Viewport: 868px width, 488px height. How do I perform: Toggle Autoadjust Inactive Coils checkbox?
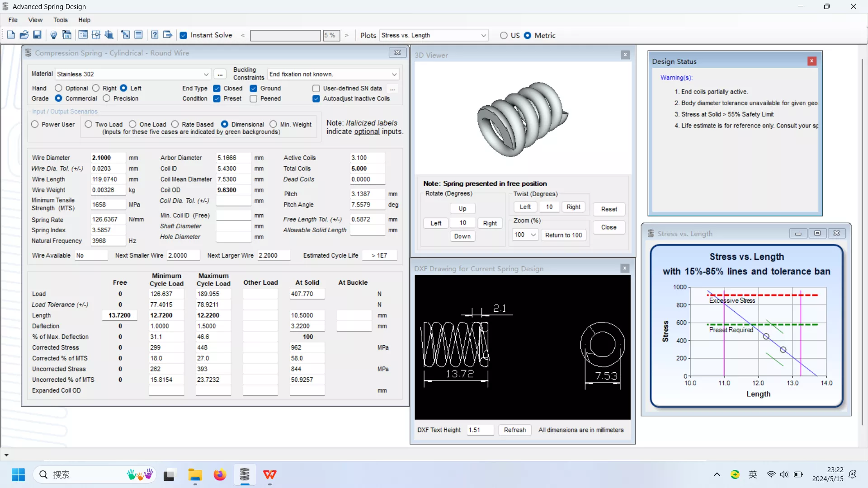[x=316, y=99]
